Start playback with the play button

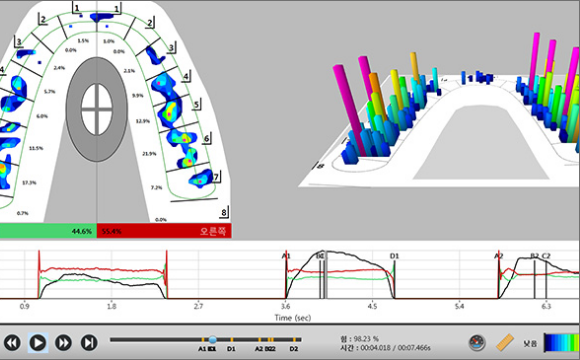(38, 343)
